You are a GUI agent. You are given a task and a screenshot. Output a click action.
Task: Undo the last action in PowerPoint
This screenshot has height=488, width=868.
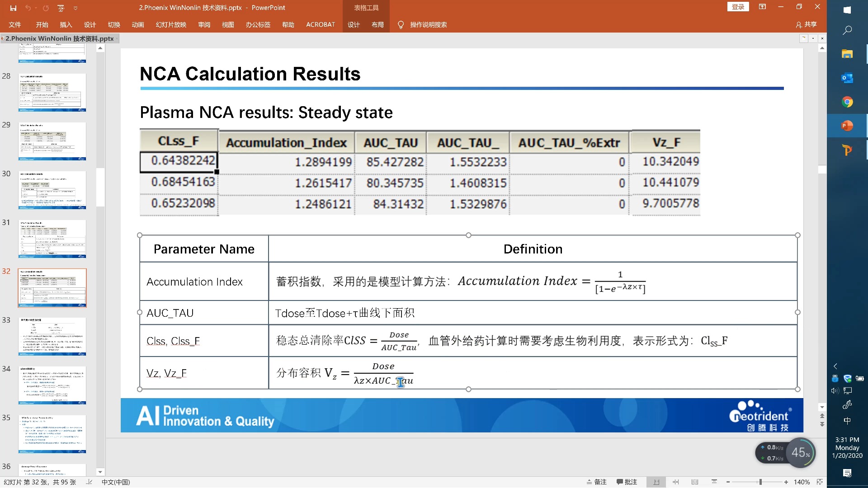(x=28, y=8)
